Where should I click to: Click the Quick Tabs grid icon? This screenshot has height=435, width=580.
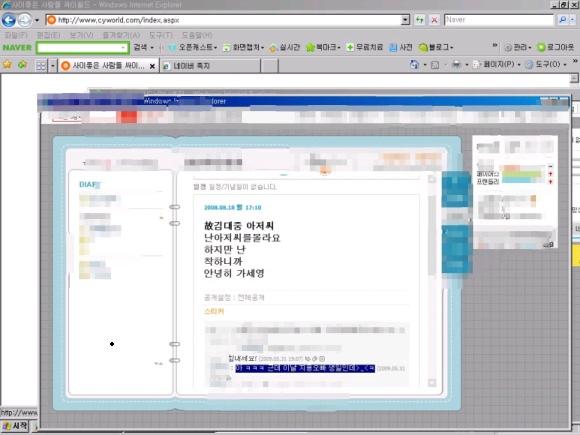click(x=41, y=66)
